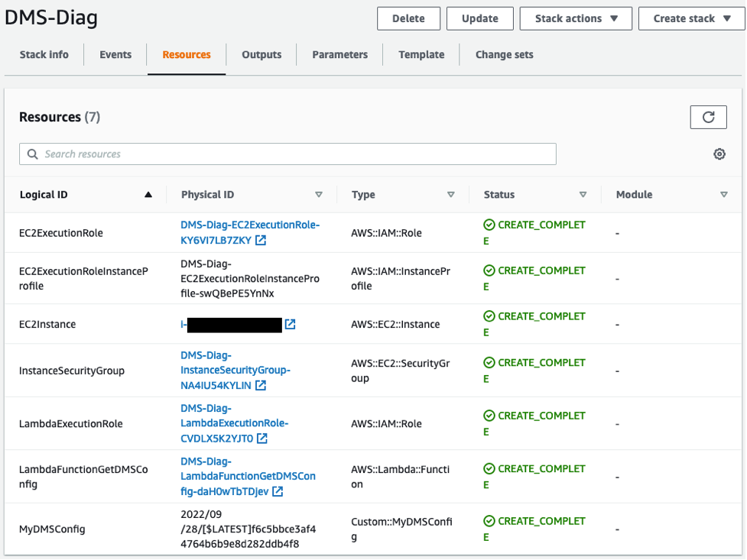Viewport: 747px width, 560px height.
Task: Open external link icon for EC2Instance
Action: 290,324
